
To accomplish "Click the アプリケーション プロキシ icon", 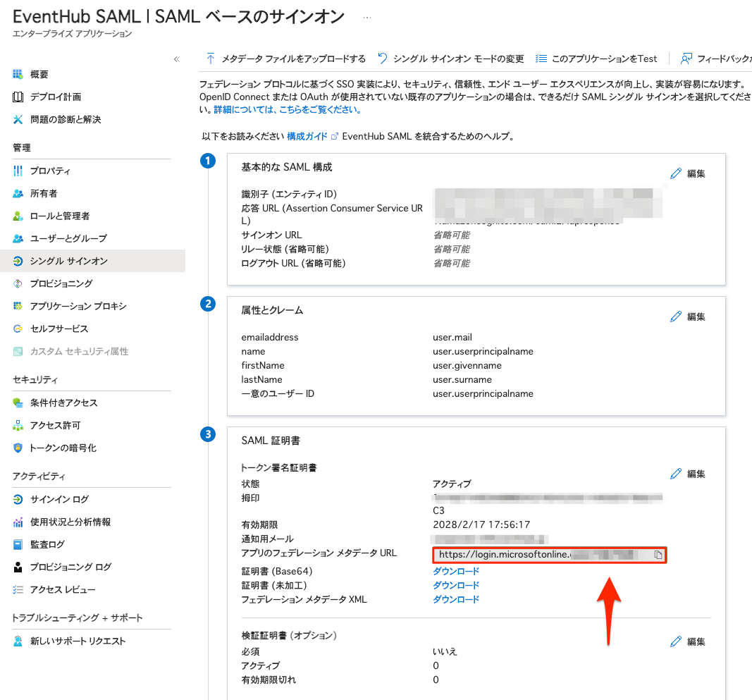I will [18, 306].
